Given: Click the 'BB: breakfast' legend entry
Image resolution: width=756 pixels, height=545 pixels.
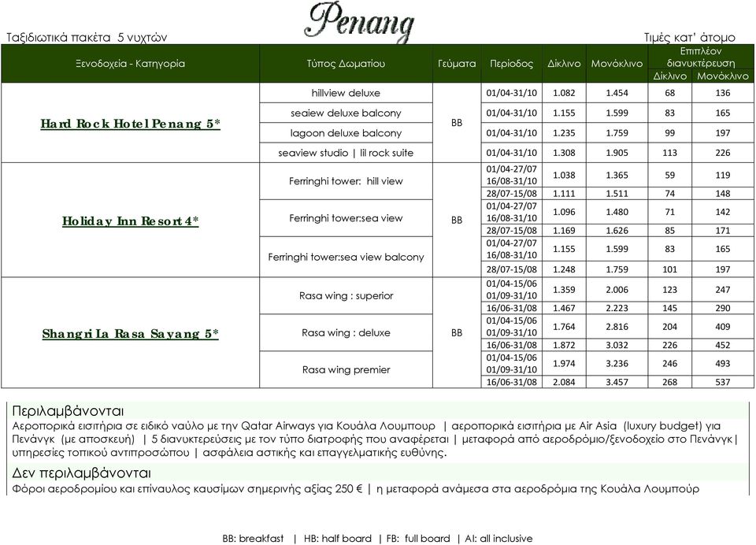Looking at the screenshot, I should (x=253, y=539).
